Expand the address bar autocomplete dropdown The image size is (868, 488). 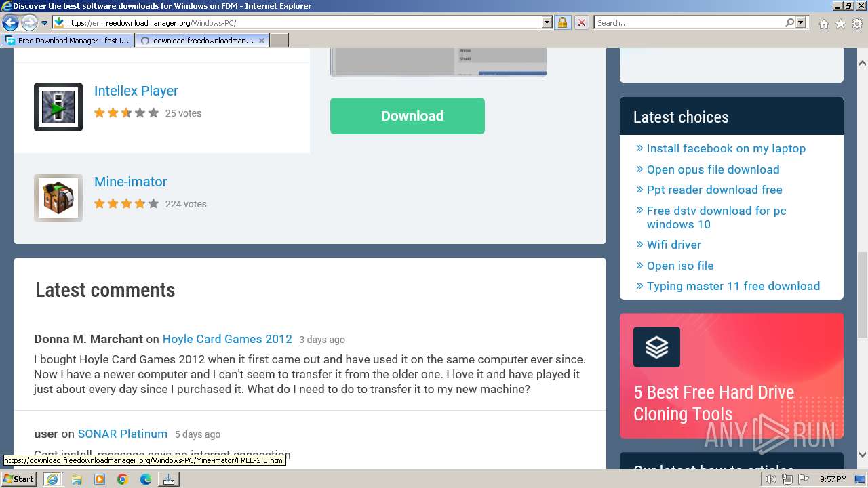(547, 22)
